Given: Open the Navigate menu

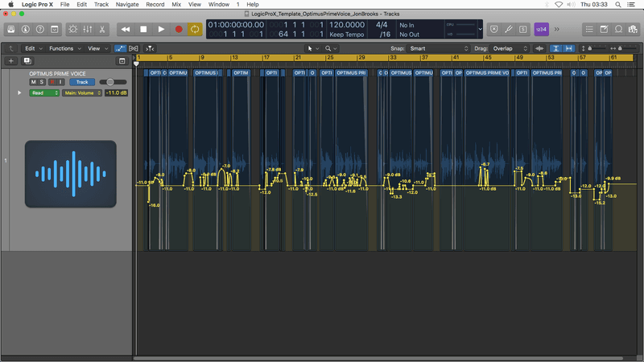Looking at the screenshot, I should click(x=127, y=4).
